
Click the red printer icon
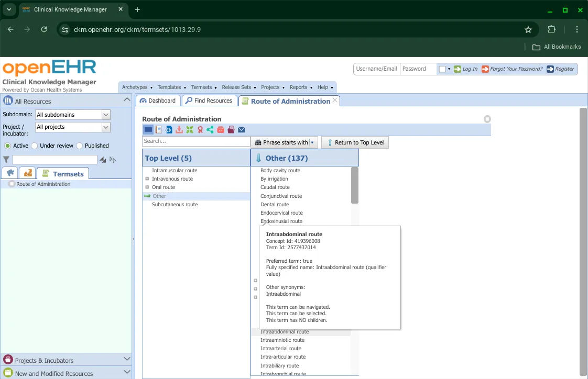click(x=221, y=130)
